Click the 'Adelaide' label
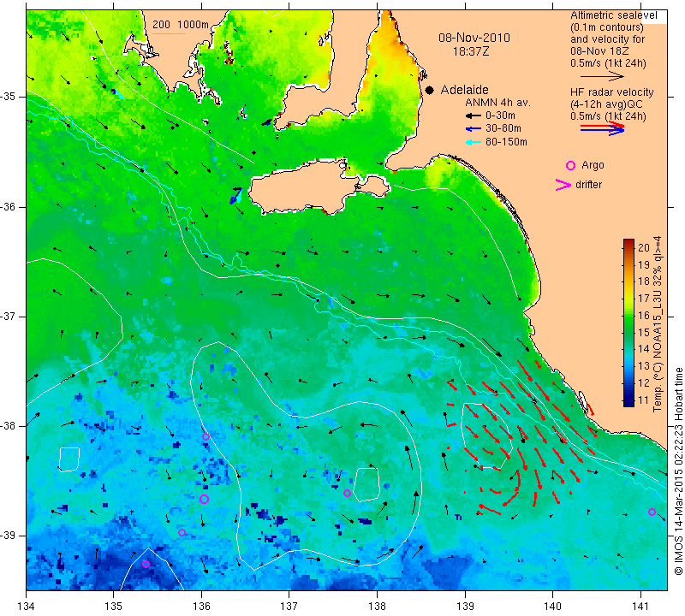 pyautogui.click(x=464, y=90)
